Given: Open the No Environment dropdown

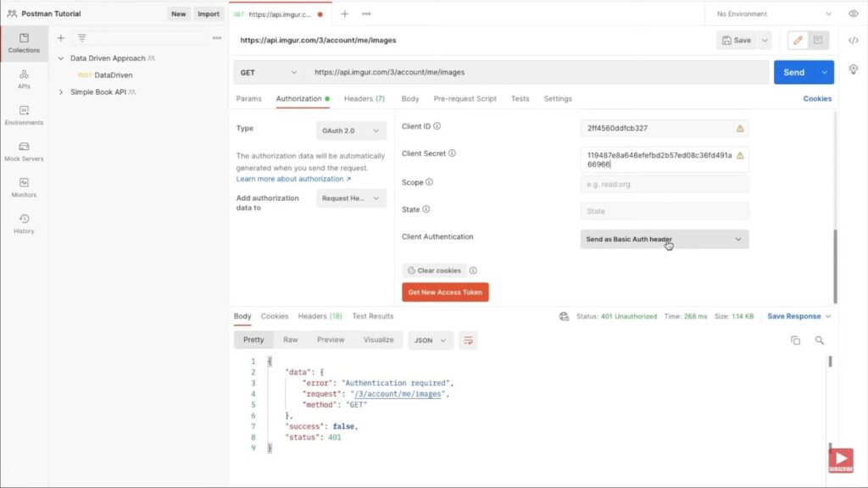Looking at the screenshot, I should coord(773,14).
